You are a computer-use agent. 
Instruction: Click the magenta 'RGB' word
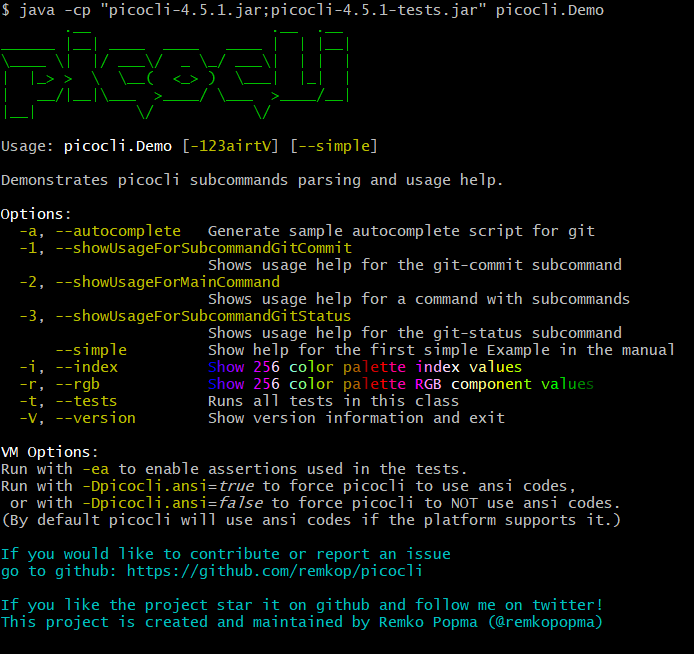[x=428, y=384]
